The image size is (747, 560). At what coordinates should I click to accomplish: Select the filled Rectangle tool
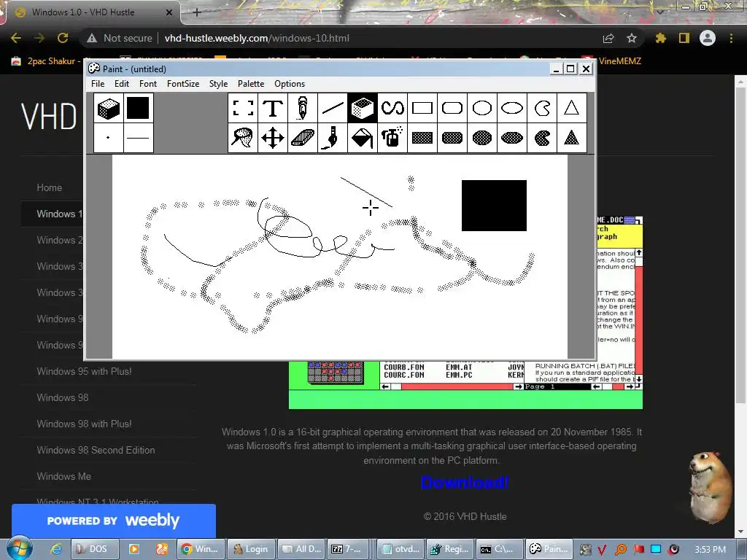click(422, 138)
